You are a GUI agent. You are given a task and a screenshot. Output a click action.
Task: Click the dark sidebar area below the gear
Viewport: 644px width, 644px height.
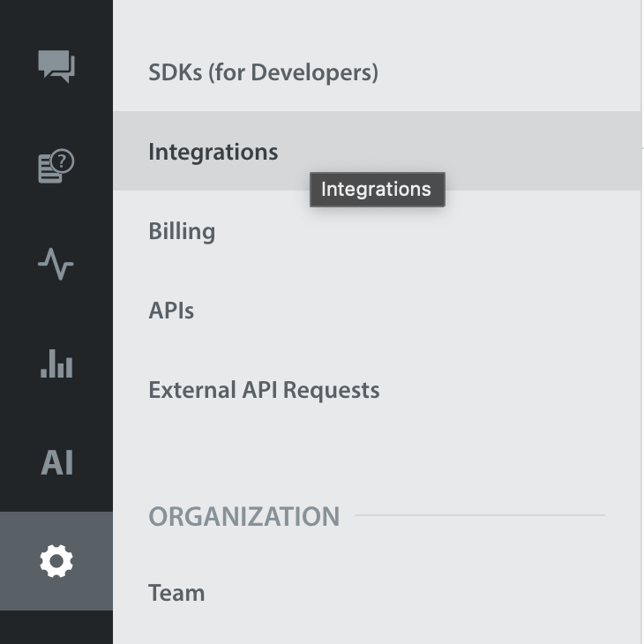click(x=56, y=626)
